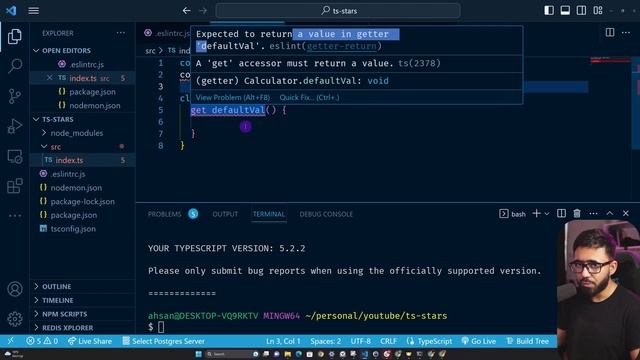This screenshot has width=640, height=360.
Task: Open remote window indicator in status bar
Action: (11, 341)
